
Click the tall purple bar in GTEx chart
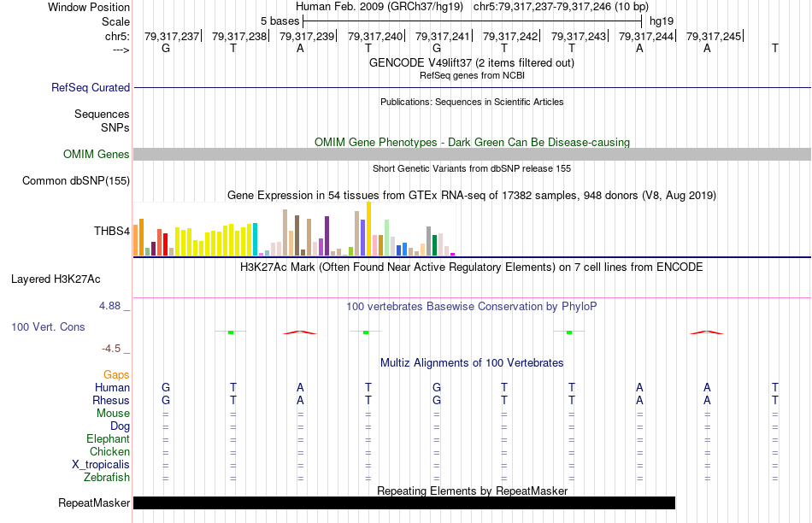point(327,236)
